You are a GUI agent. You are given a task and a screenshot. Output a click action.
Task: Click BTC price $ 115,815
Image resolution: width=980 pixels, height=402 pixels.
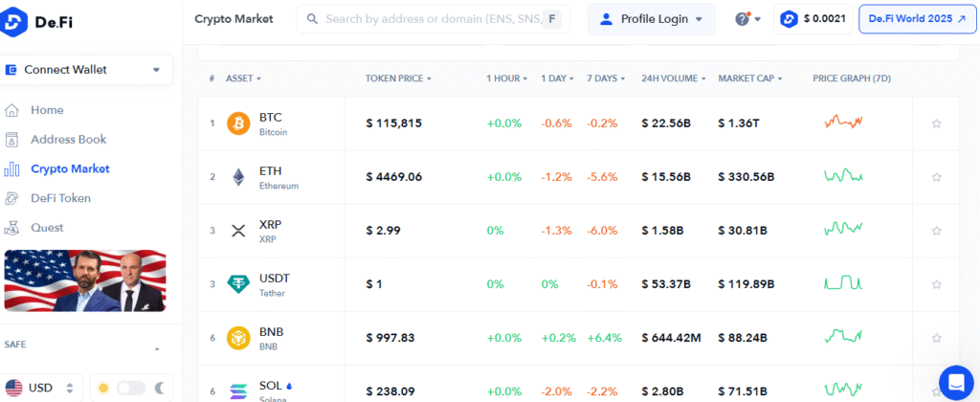click(x=393, y=123)
